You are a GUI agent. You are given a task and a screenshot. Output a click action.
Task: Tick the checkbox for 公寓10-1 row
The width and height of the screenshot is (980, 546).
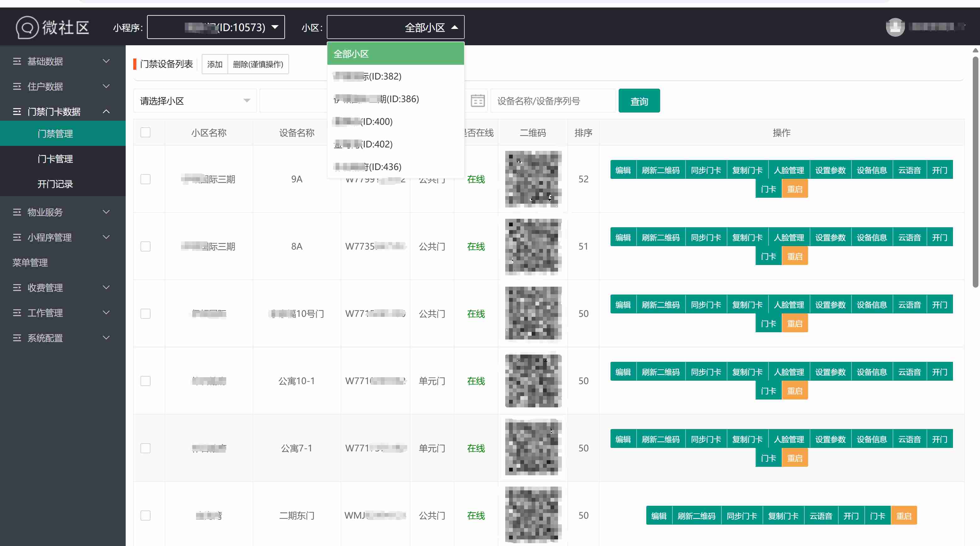pyautogui.click(x=145, y=381)
